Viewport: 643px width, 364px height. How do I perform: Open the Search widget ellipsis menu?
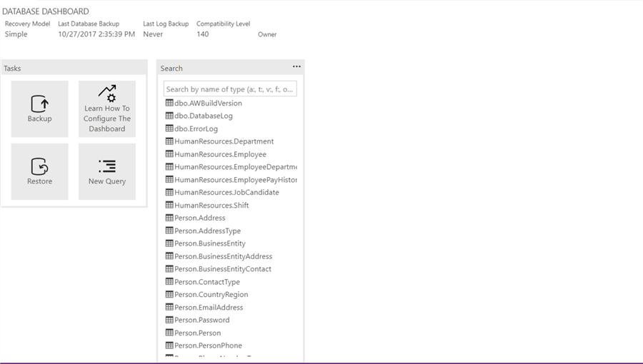coord(296,66)
